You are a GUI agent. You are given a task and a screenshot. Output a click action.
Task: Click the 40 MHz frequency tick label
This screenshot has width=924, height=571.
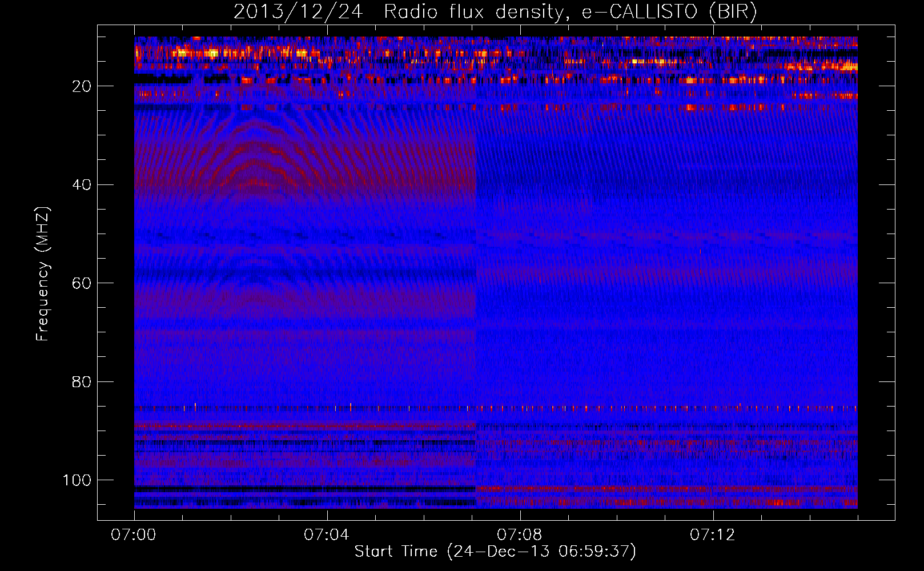point(82,185)
